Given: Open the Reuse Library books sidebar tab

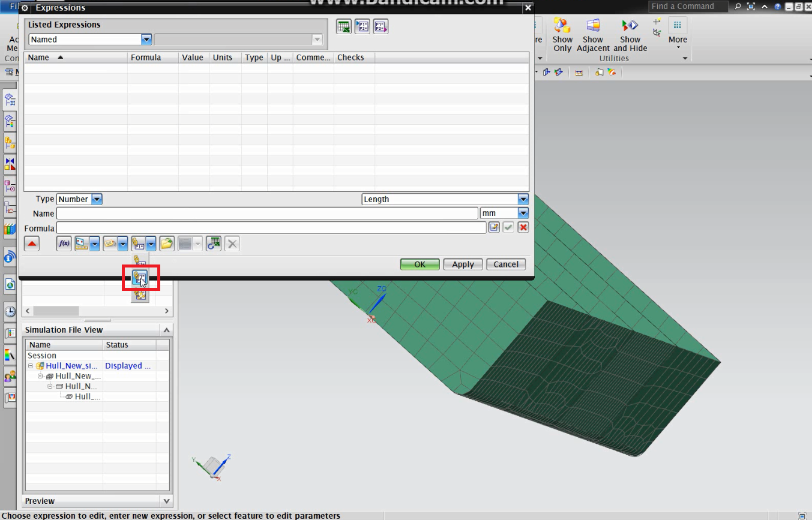Looking at the screenshot, I should 10,229.
